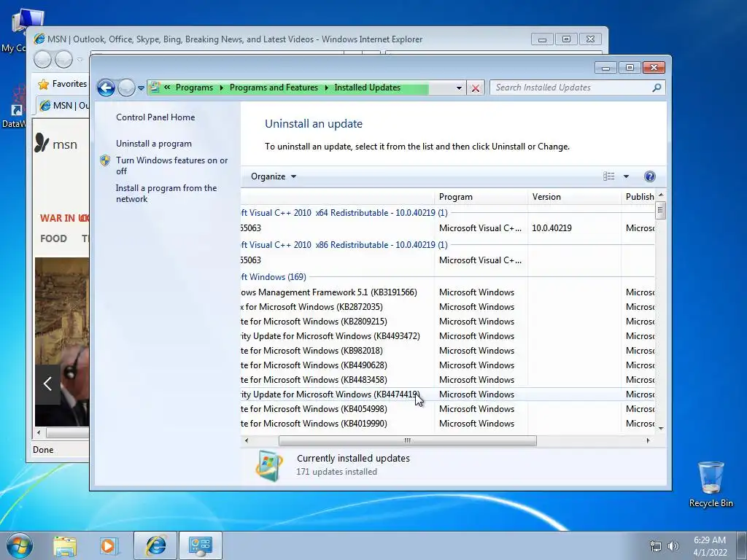The height and width of the screenshot is (560, 747).
Task: Click the search magnifier icon
Action: click(x=657, y=87)
